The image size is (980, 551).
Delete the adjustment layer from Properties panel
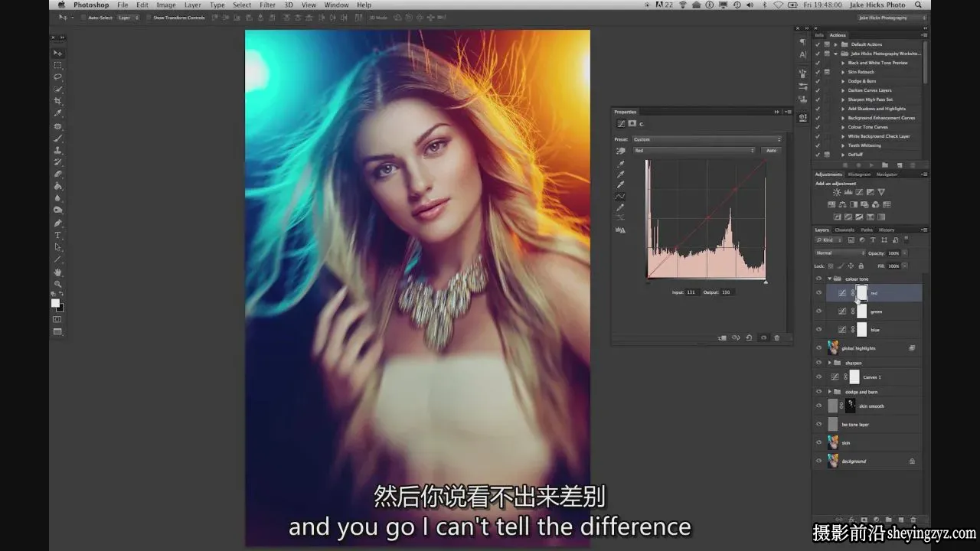(776, 337)
